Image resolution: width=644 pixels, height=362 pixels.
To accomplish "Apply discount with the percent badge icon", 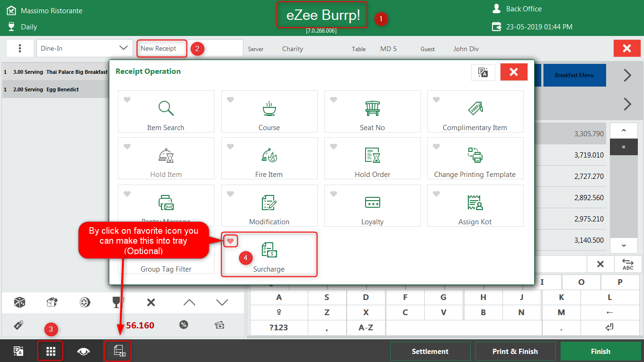I will [184, 325].
